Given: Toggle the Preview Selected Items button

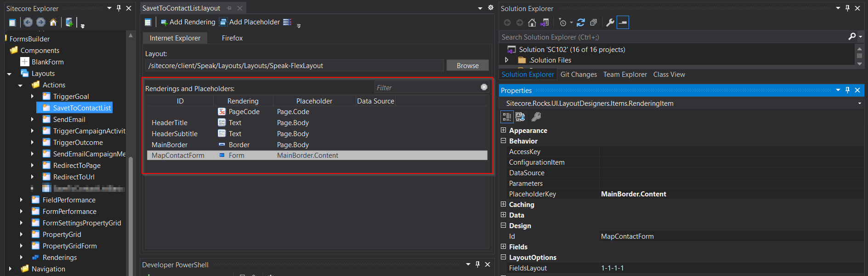Looking at the screenshot, I should tap(623, 23).
